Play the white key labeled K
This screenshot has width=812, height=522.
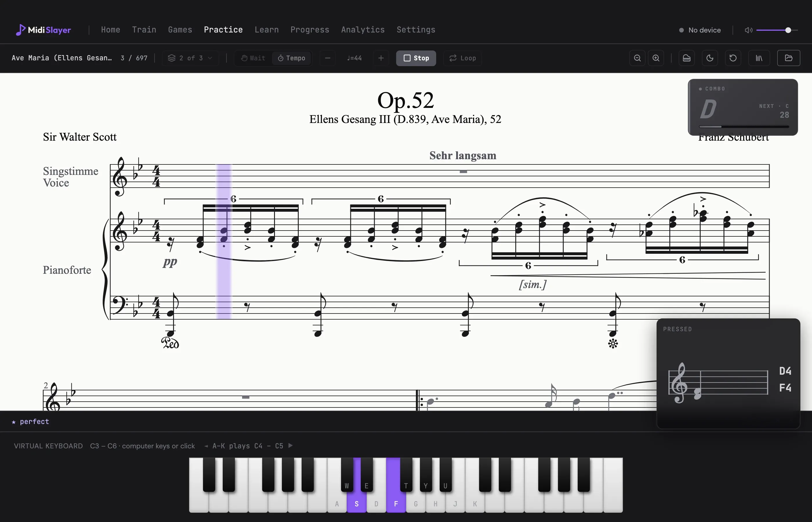coord(475,503)
